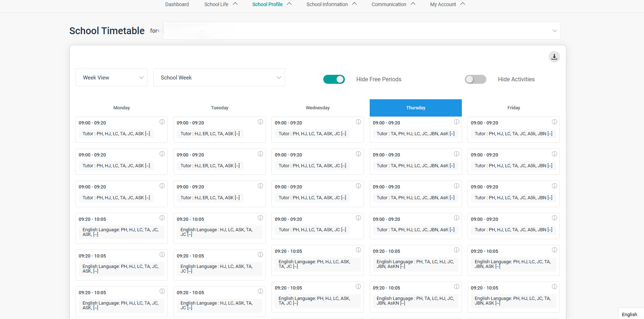The image size is (644, 319).
Task: Click info icon on Thursday's first Tutor period
Action: [x=456, y=122]
